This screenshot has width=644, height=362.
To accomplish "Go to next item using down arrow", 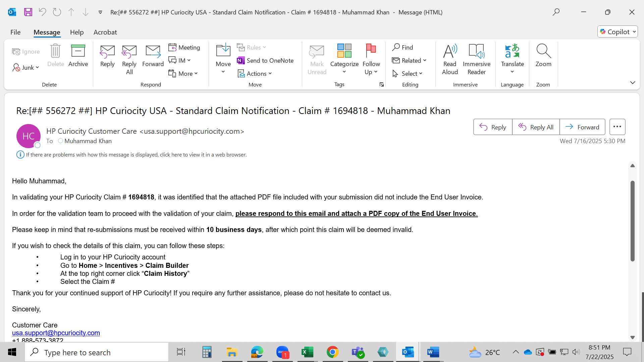I will (x=86, y=12).
